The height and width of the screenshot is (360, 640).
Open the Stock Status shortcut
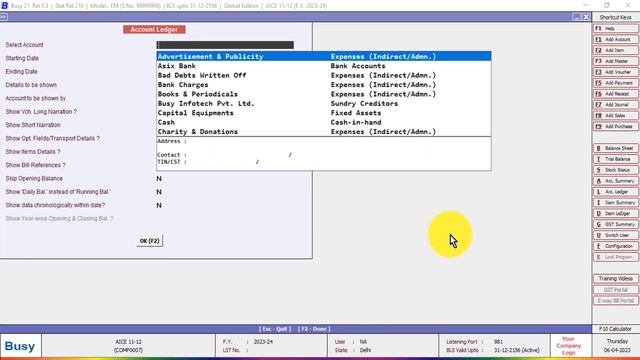click(616, 170)
